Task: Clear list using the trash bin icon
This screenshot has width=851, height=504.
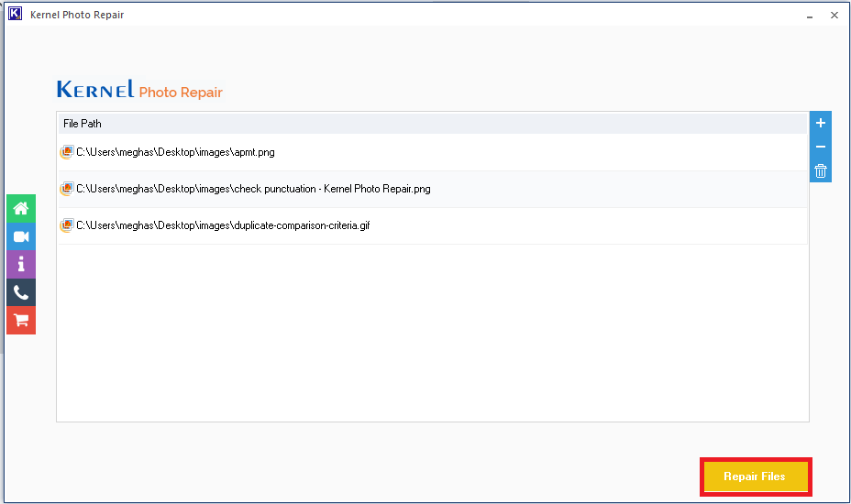Action: (x=821, y=170)
